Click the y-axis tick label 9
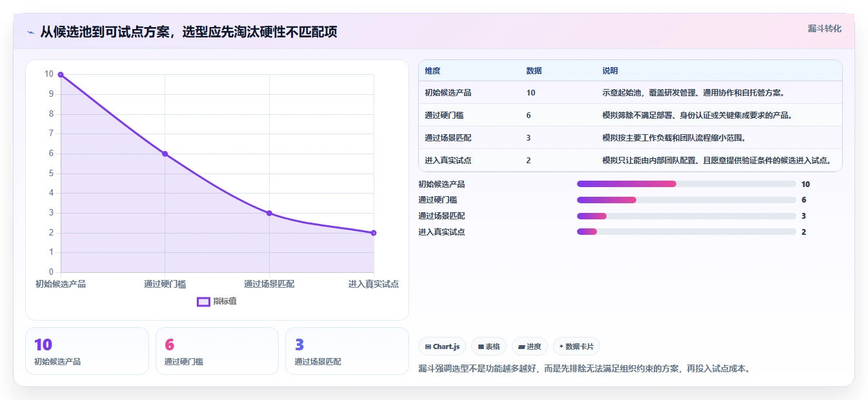 [x=51, y=94]
